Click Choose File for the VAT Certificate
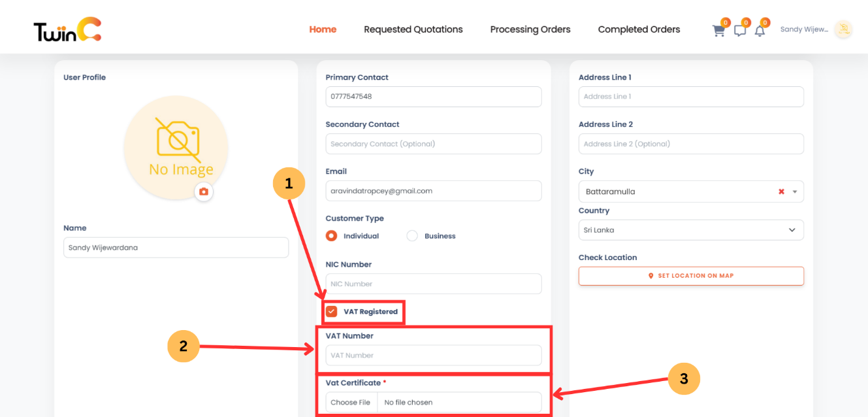The image size is (868, 417). [x=351, y=402]
